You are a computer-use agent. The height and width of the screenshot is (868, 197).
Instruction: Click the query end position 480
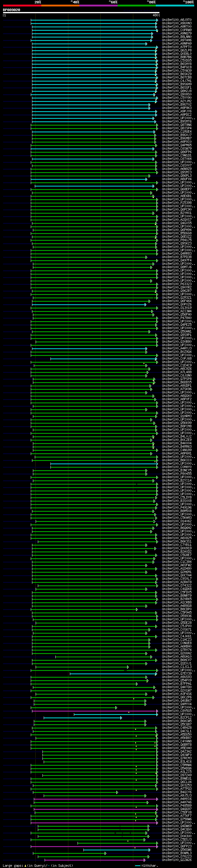(155, 15)
